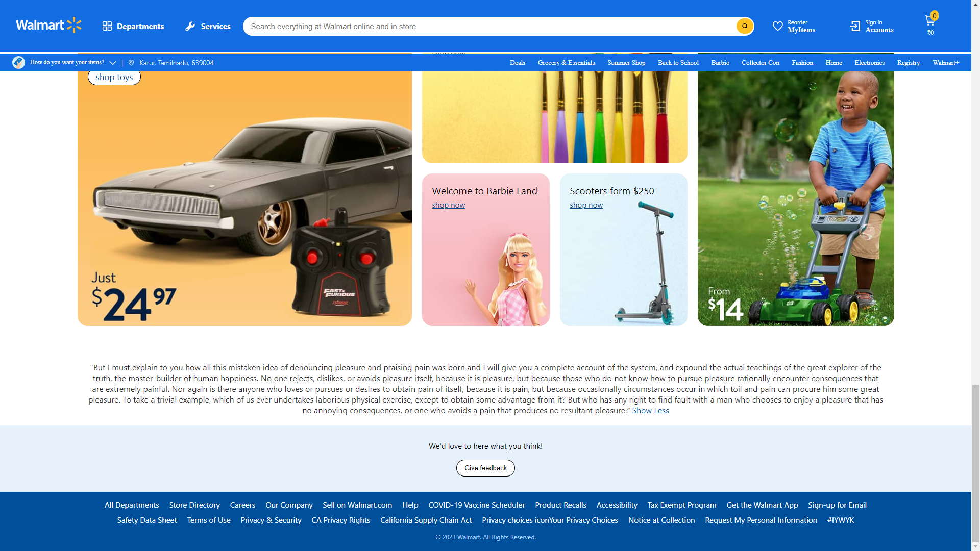The height and width of the screenshot is (551, 980).
Task: Select Grocery & Essentials in nav bar
Action: (566, 63)
